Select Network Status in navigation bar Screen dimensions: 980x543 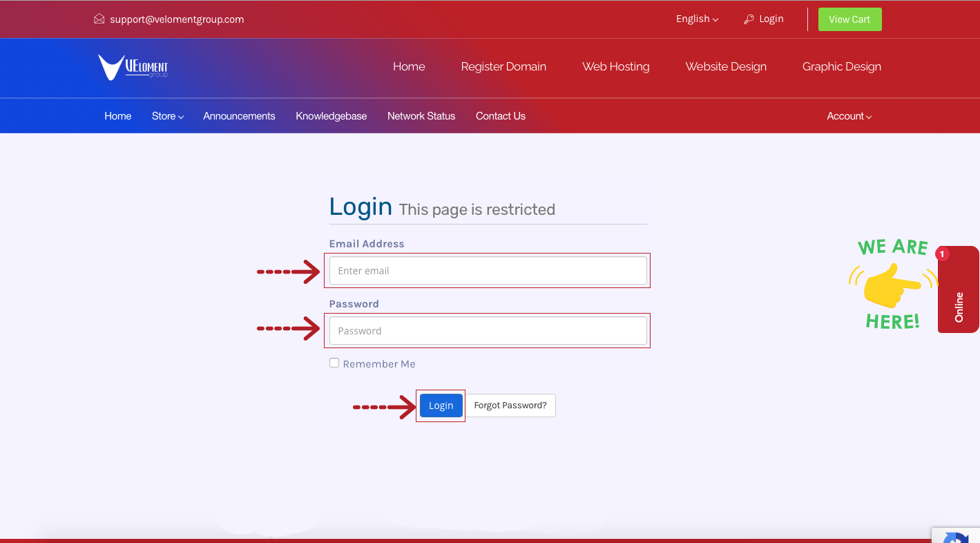[x=421, y=116]
